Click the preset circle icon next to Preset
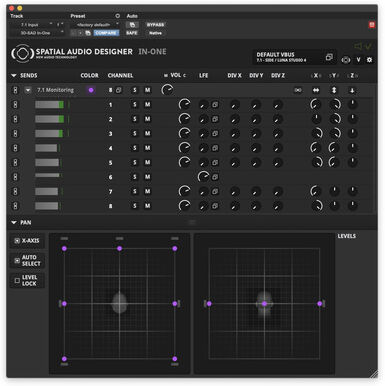Image resolution: width=385 pixels, height=386 pixels. point(117,16)
